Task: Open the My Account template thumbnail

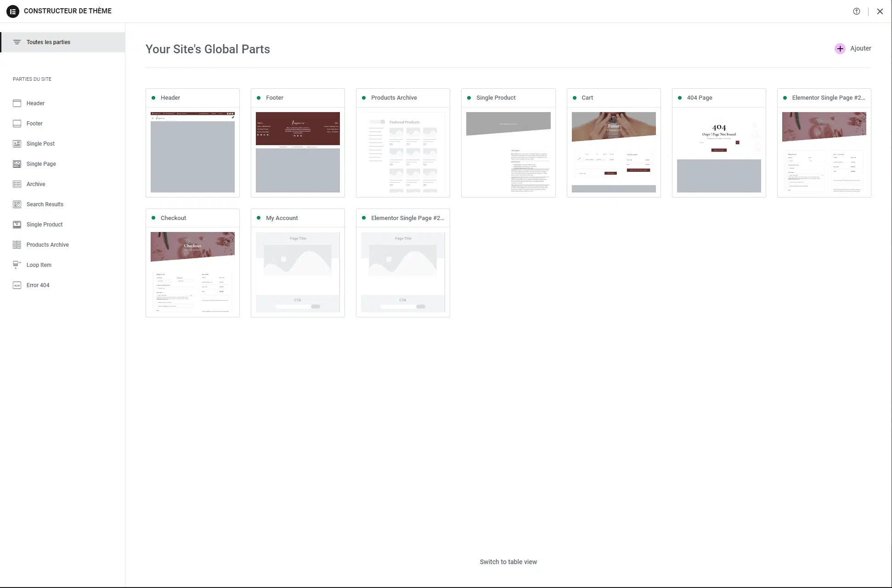Action: point(298,272)
